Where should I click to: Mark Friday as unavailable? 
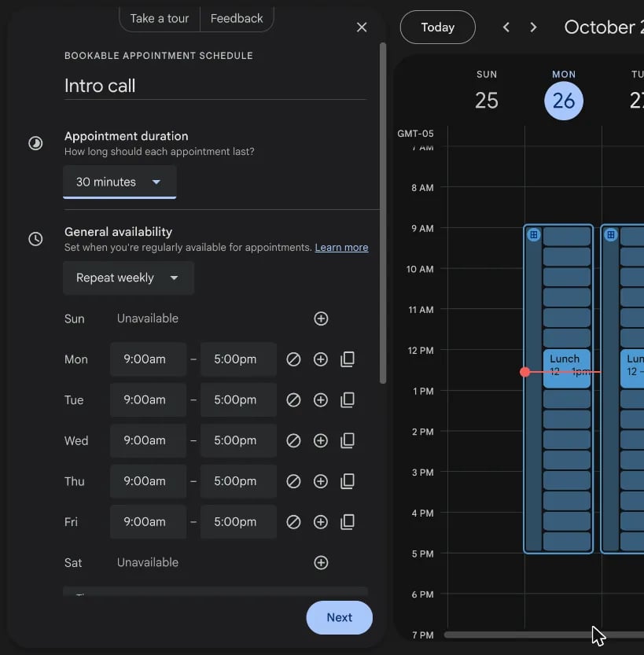pos(293,522)
